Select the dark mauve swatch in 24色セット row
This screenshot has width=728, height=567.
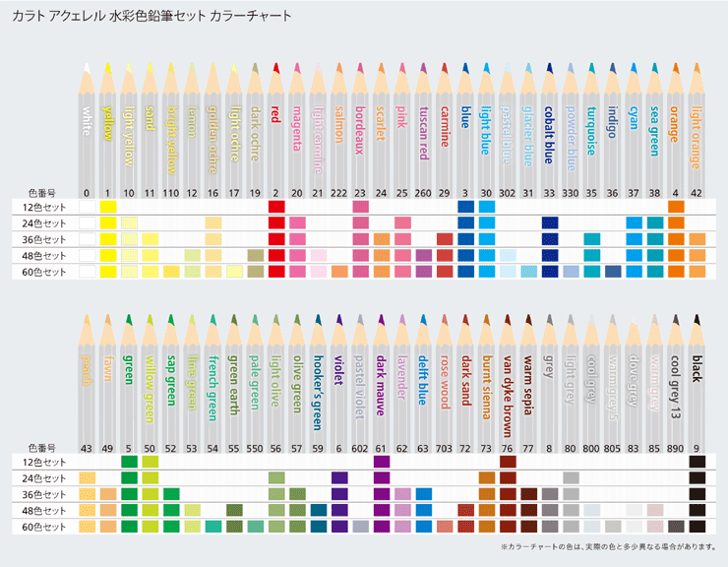click(382, 477)
